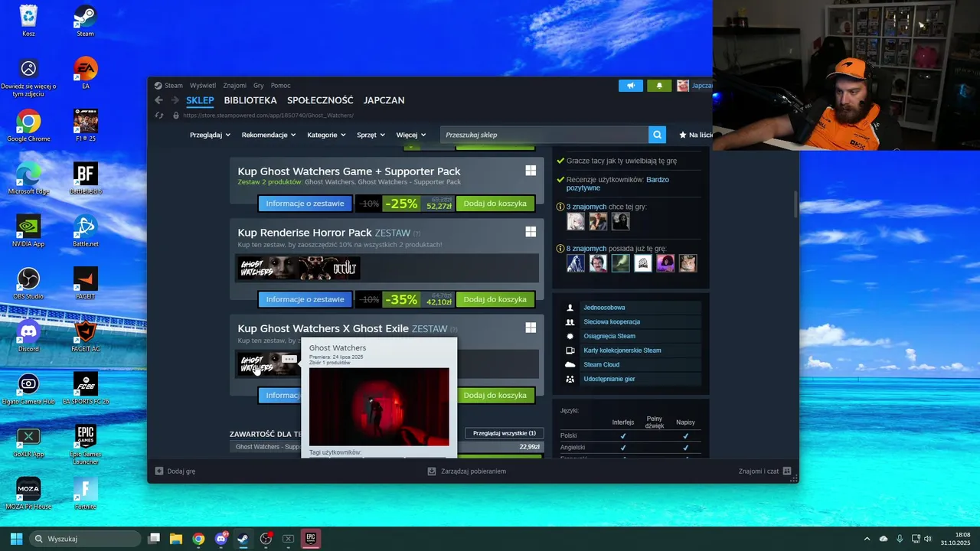980x551 pixels.
Task: Open Znajomi i czat panel
Action: [765, 471]
